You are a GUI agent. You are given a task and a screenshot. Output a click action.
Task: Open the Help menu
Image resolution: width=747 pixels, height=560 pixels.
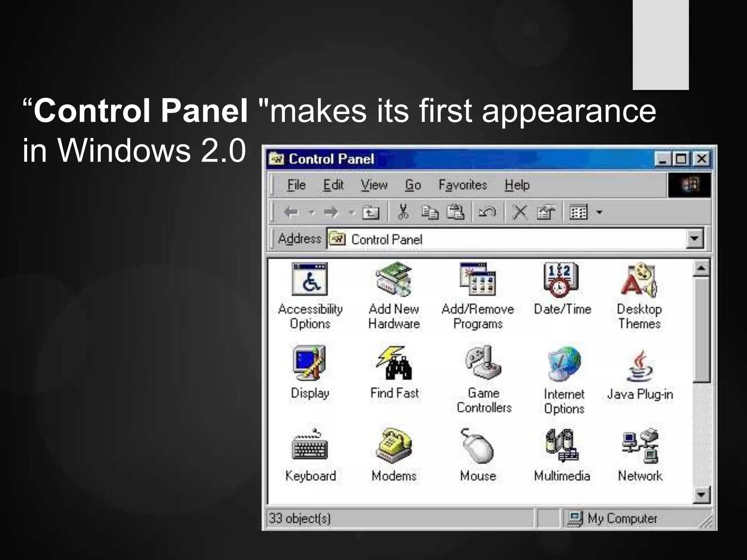tap(517, 185)
